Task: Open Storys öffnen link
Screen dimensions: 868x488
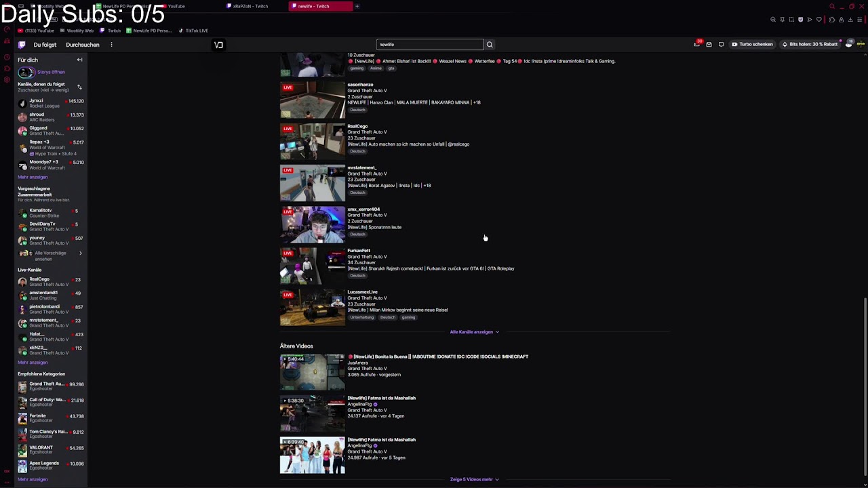Action: (51, 72)
